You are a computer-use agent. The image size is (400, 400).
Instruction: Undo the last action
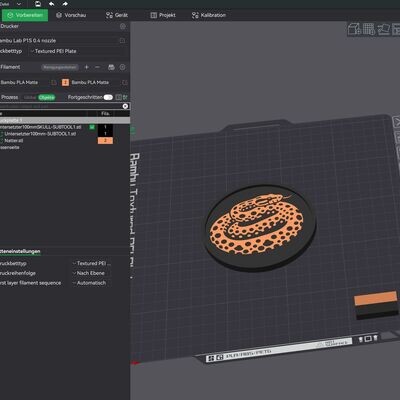coord(51,4)
